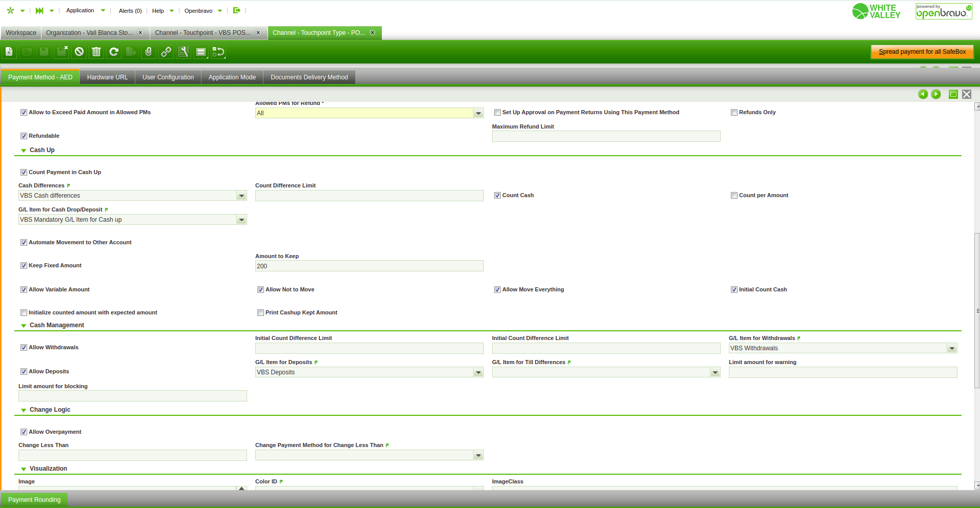The width and height of the screenshot is (980, 508).
Task: Toggle the Print Cashup Kept Amount checkbox
Action: pyautogui.click(x=260, y=313)
